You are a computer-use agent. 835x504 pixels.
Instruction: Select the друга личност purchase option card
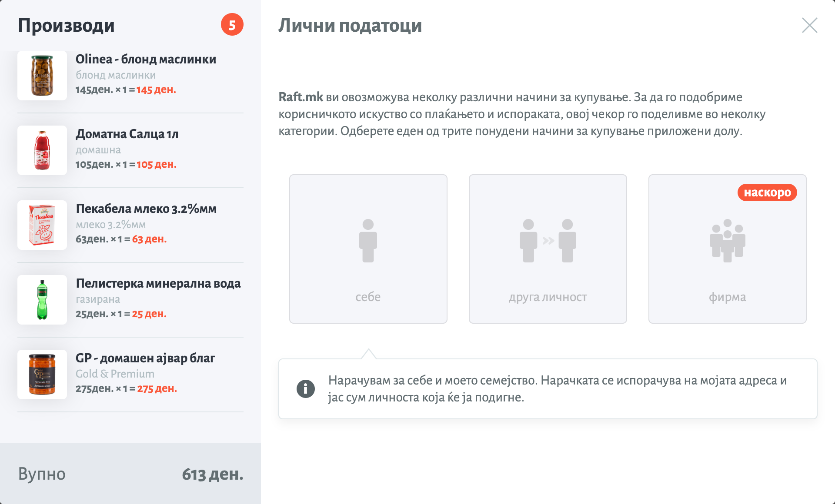pyautogui.click(x=548, y=249)
